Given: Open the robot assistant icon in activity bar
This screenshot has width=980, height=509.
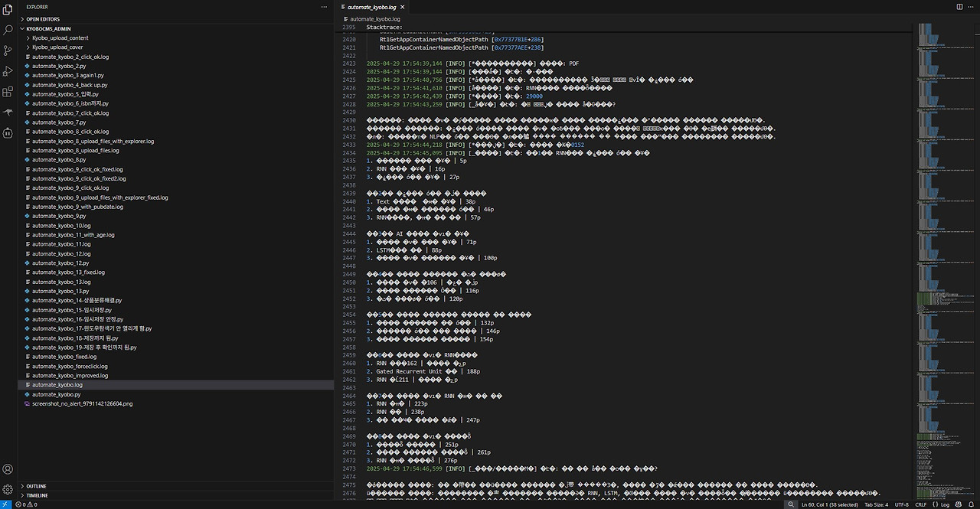Looking at the screenshot, I should pos(8,132).
